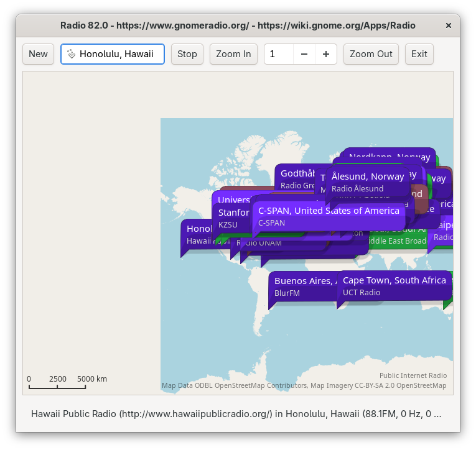Click the Hawaii Public Radio status text
The image size is (476, 450).
(x=236, y=413)
